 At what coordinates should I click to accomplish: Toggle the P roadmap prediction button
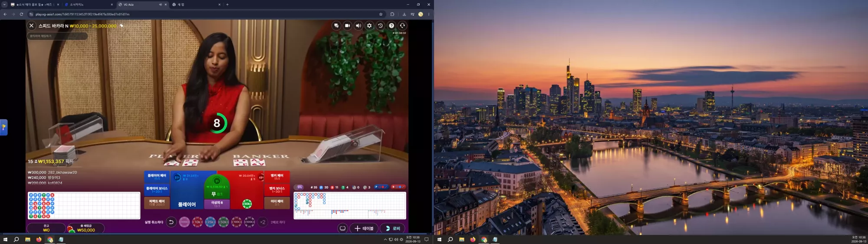pyautogui.click(x=381, y=187)
